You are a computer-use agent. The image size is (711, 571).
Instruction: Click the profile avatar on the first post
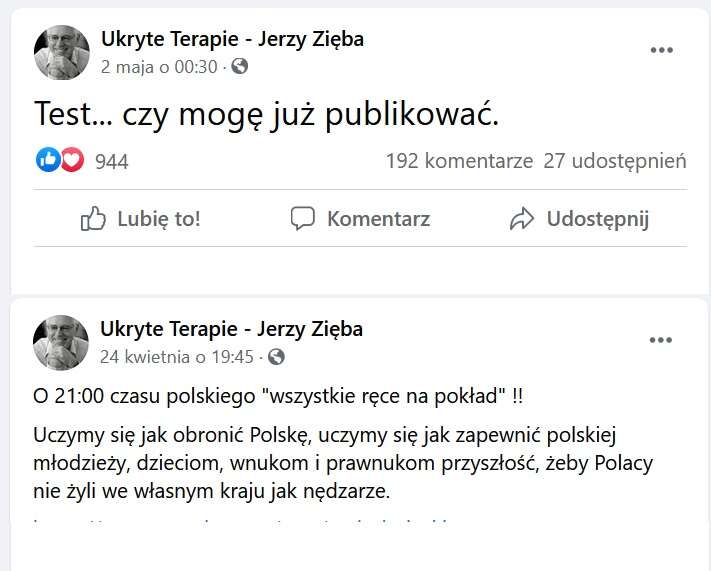click(x=62, y=52)
